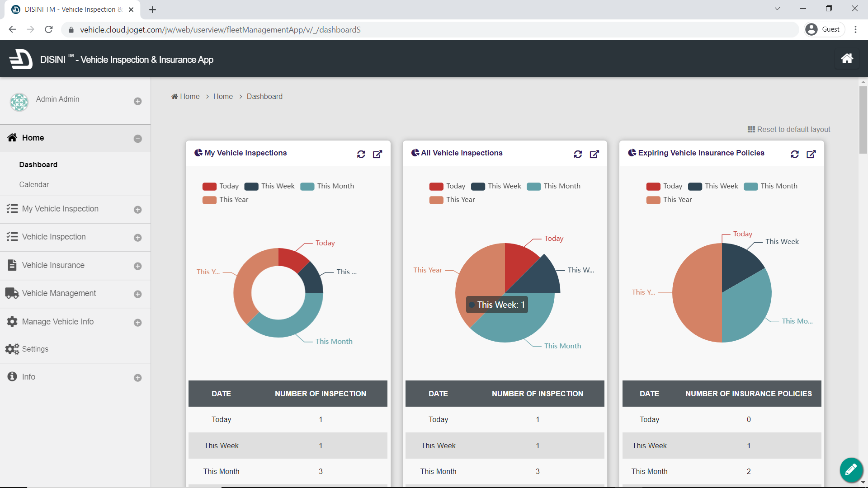
Task: Open All Vehicle Inspections external link icon
Action: click(594, 155)
